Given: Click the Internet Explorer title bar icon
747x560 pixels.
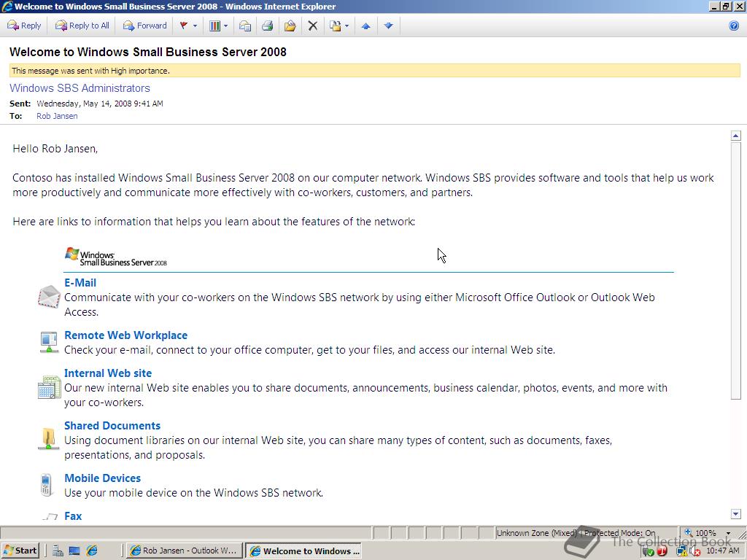Looking at the screenshot, I should tap(7, 6).
